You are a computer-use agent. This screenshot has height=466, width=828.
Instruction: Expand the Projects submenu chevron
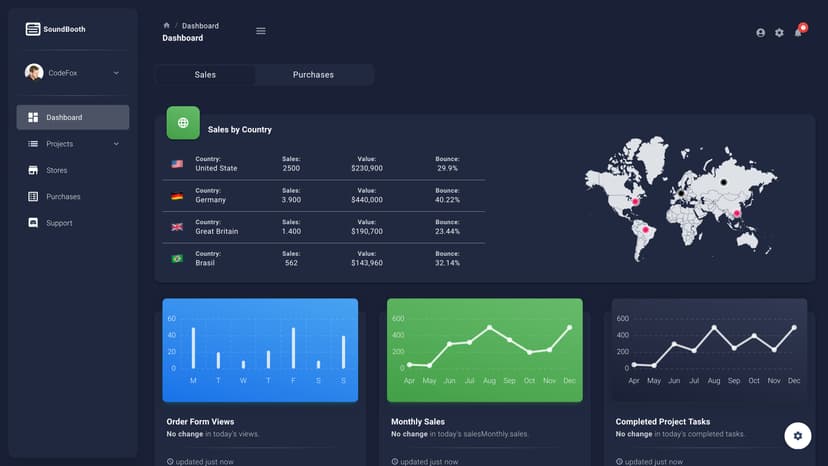(x=116, y=144)
